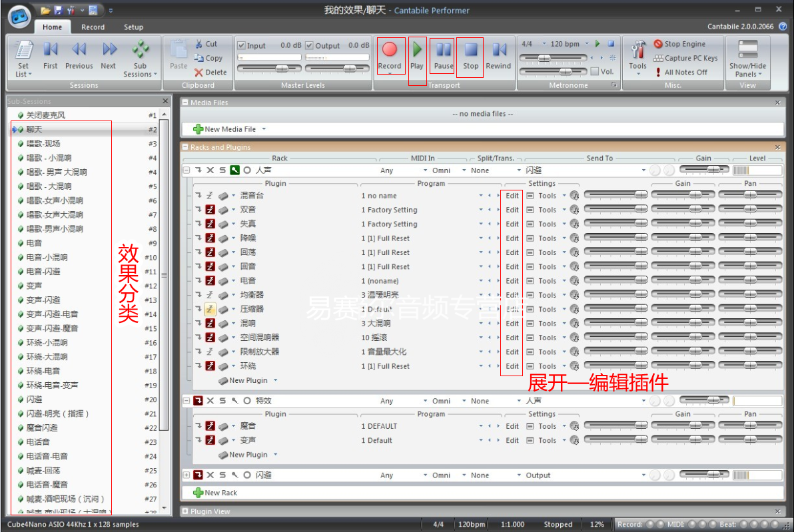Select the 魔音闪避 sub-session

click(x=86, y=427)
